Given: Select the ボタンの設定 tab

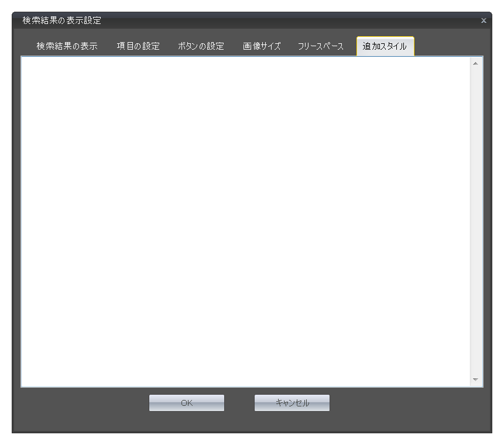Looking at the screenshot, I should (x=201, y=46).
